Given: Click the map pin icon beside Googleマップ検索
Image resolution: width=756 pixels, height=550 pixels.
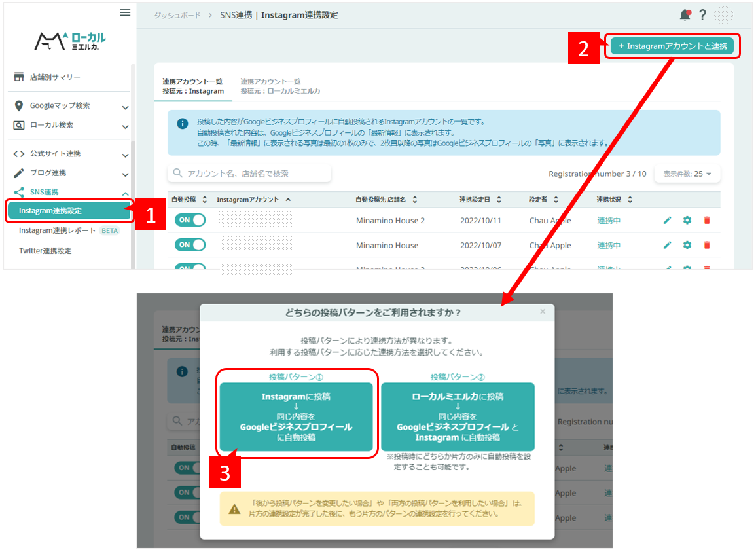Looking at the screenshot, I should [x=19, y=105].
